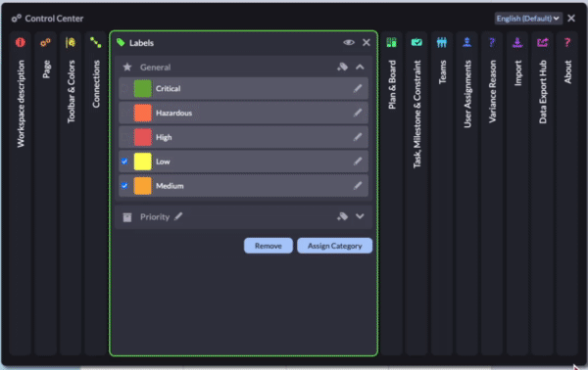
Task: Open the Teams panel icon
Action: click(442, 42)
